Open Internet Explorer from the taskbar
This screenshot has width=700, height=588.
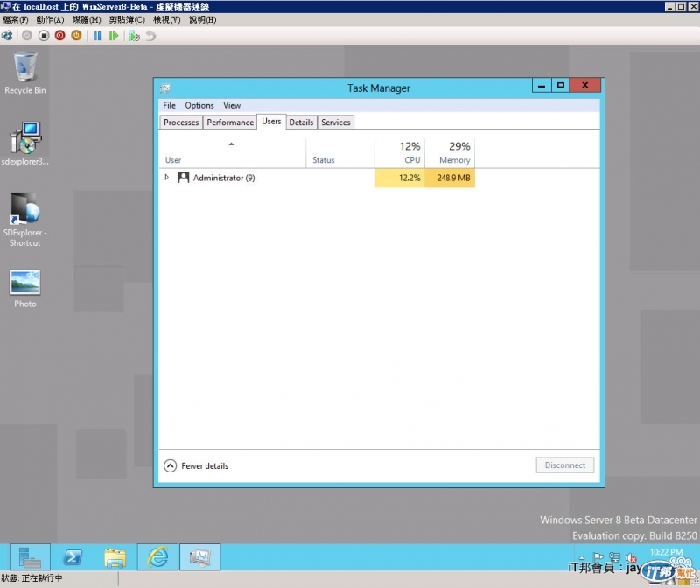point(157,557)
